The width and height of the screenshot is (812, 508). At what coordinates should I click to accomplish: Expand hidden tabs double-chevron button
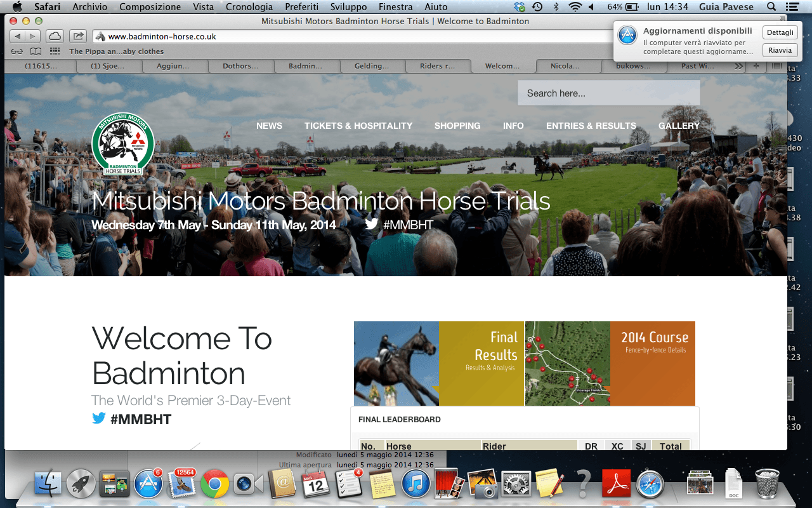click(x=739, y=66)
